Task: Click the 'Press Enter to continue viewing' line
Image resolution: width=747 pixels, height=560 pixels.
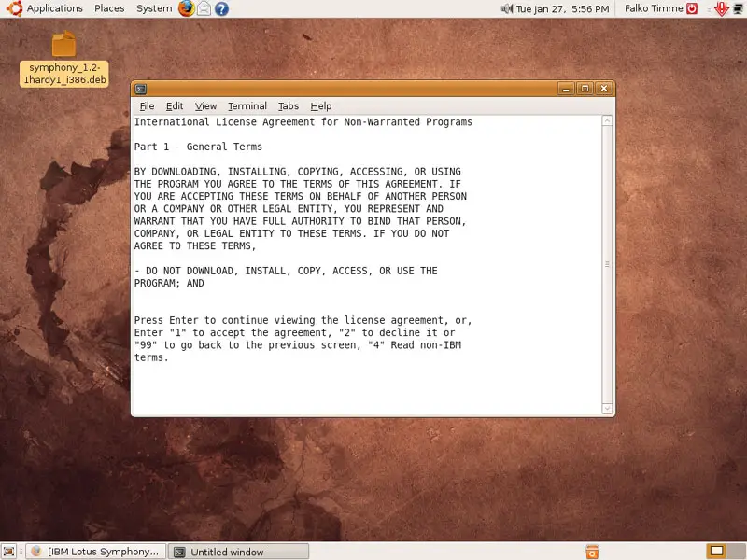Action: pos(303,320)
